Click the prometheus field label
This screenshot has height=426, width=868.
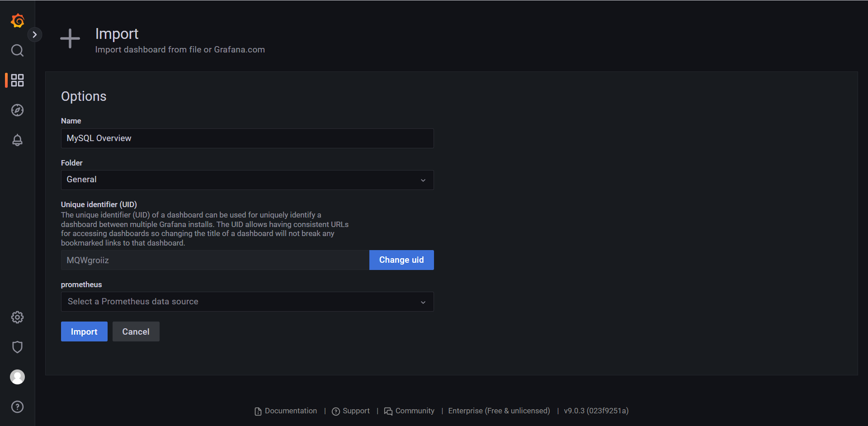point(81,284)
